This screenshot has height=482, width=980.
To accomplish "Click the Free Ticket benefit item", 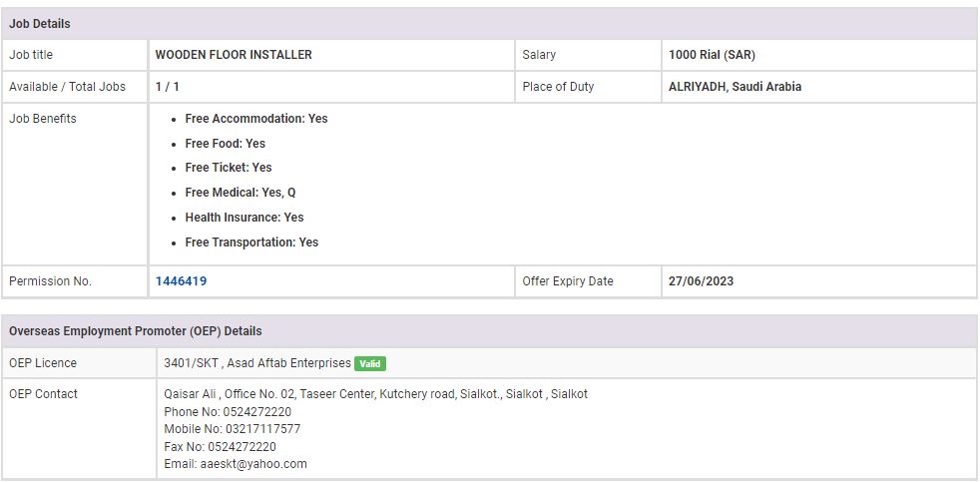I will point(229,168).
